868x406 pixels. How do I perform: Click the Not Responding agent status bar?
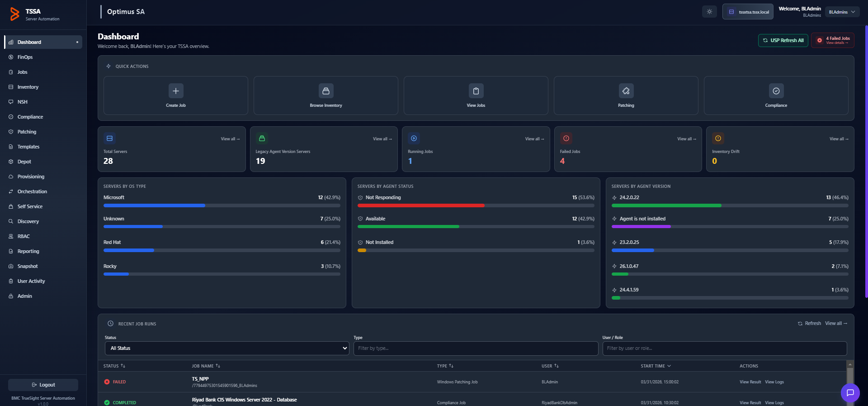(476, 205)
